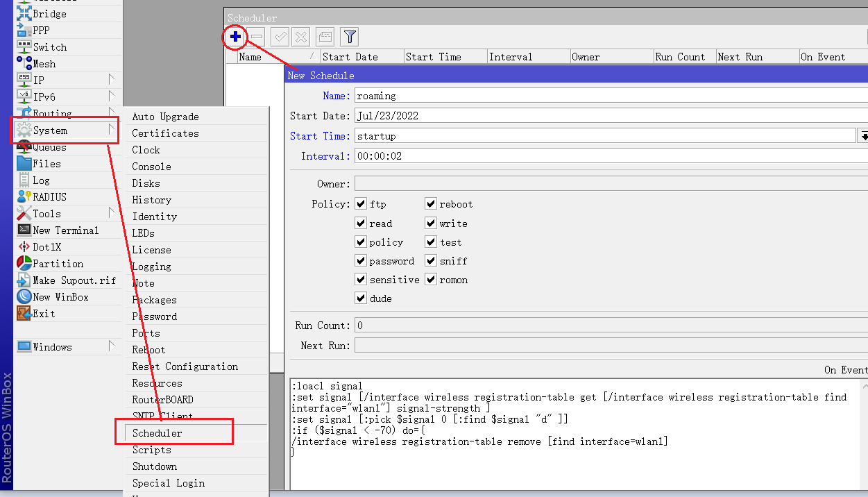Open the Start Time dropdown arrow

863,136
